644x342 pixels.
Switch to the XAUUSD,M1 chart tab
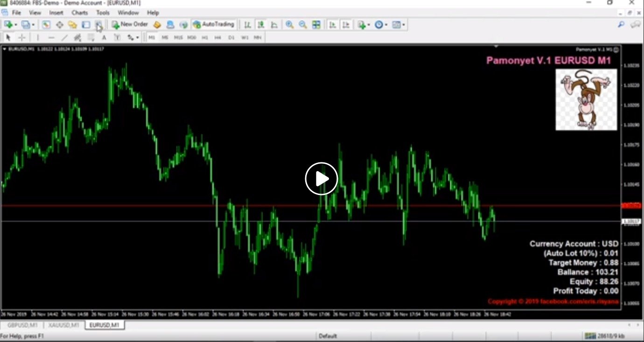point(64,325)
